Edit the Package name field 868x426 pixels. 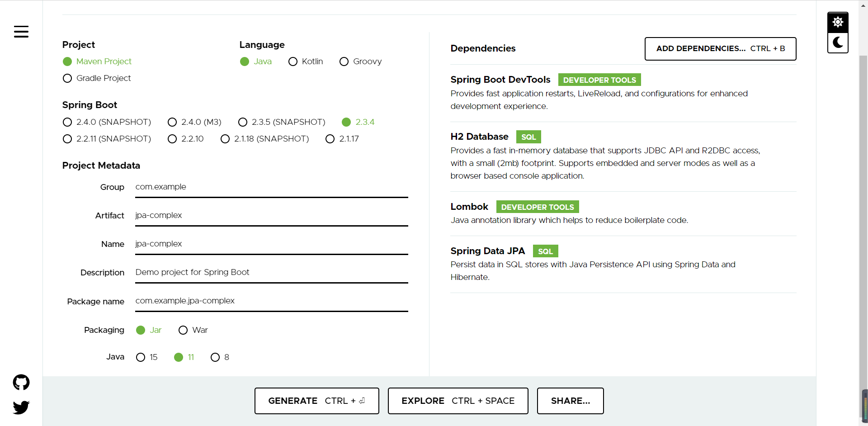tap(272, 301)
